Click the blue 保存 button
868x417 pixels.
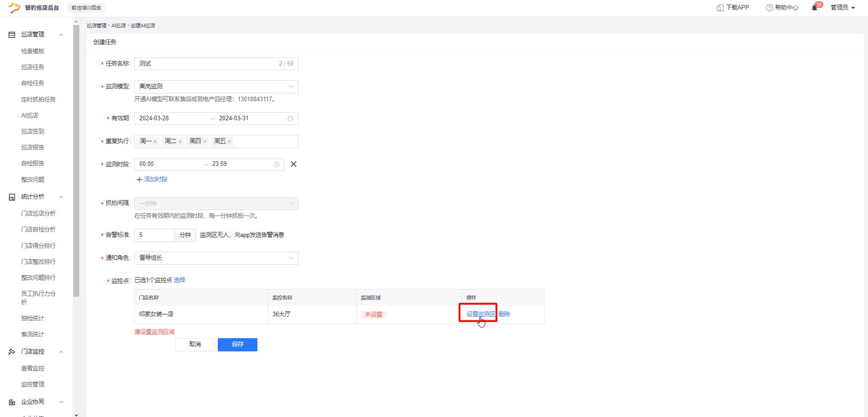[x=237, y=345]
